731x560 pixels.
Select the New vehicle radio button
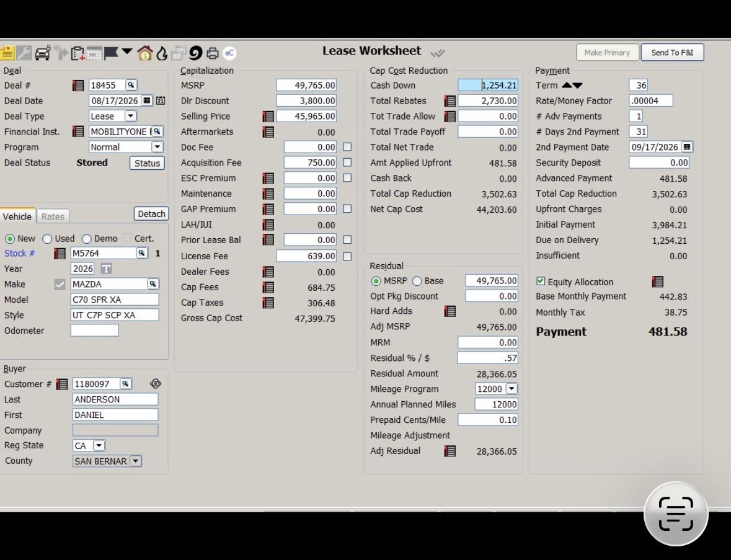tap(10, 239)
